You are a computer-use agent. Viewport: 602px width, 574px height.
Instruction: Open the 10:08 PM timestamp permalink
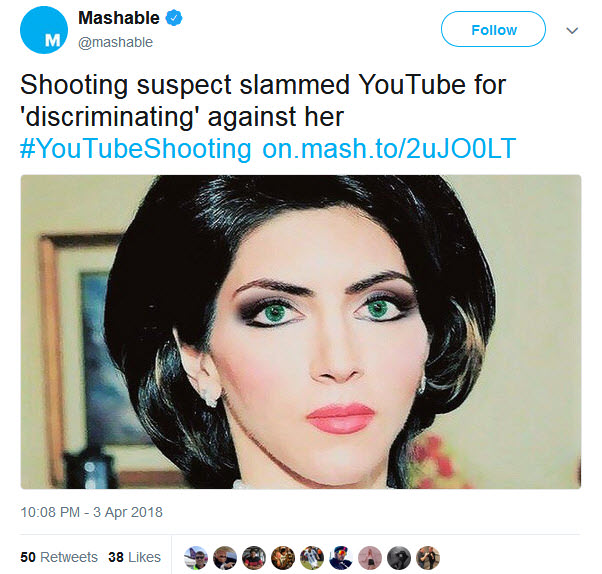[91, 512]
